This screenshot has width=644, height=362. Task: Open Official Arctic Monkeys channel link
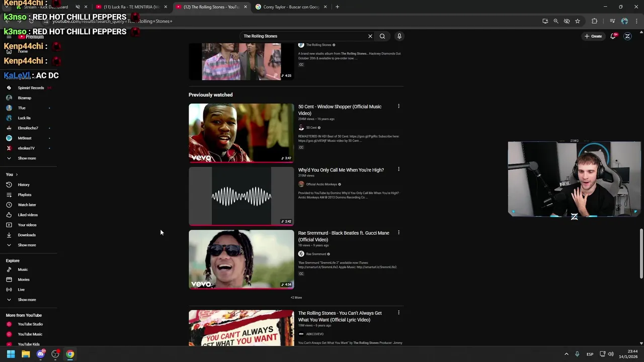click(x=321, y=185)
